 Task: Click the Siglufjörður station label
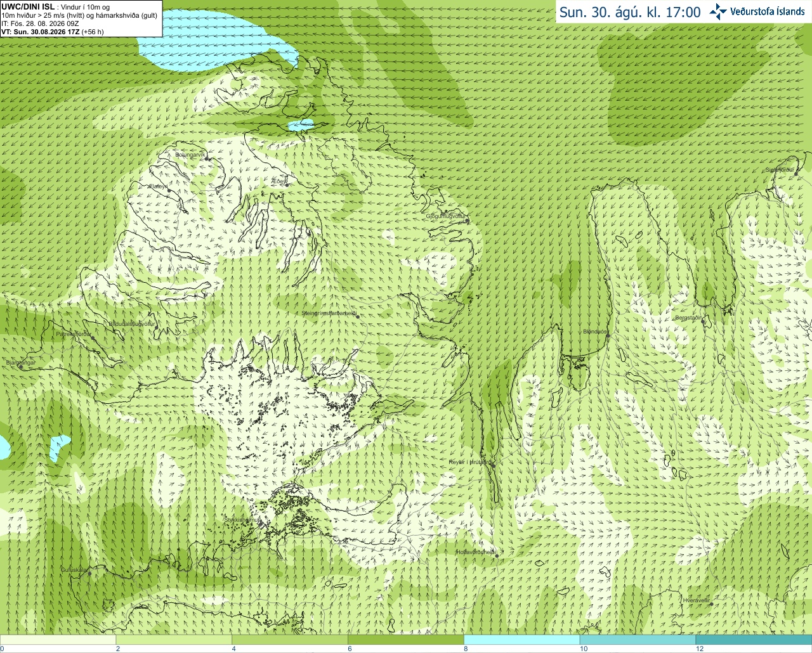pyautogui.click(x=780, y=170)
